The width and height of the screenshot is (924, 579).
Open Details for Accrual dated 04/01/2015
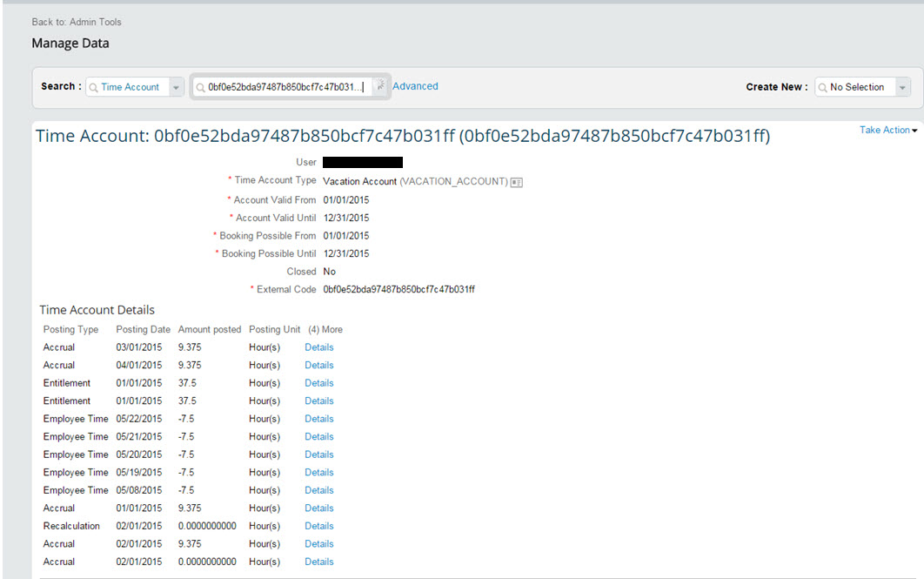(x=318, y=365)
